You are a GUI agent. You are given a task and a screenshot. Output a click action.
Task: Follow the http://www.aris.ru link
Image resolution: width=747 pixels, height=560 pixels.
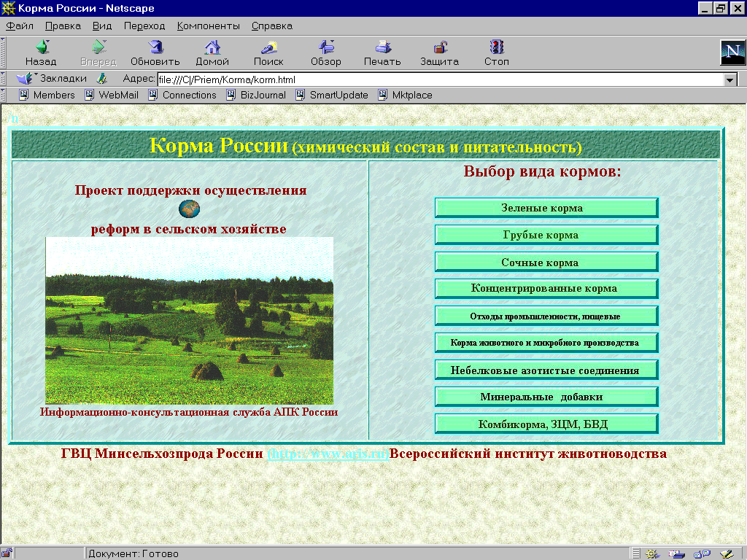pos(328,454)
